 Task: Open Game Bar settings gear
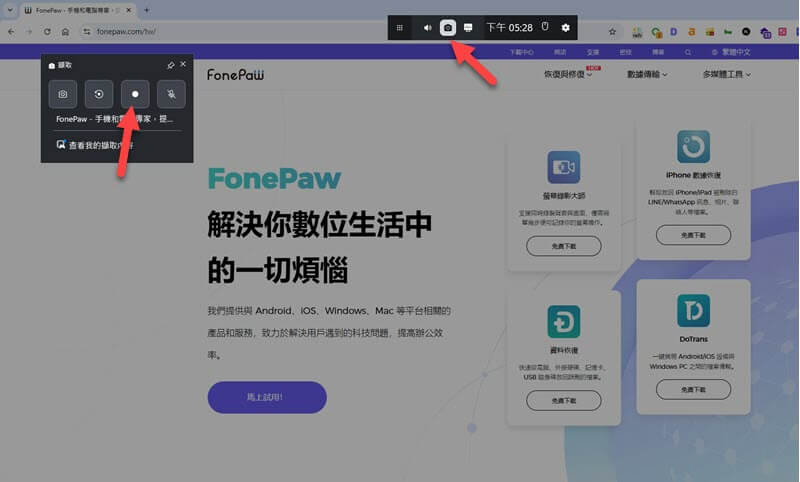point(565,28)
